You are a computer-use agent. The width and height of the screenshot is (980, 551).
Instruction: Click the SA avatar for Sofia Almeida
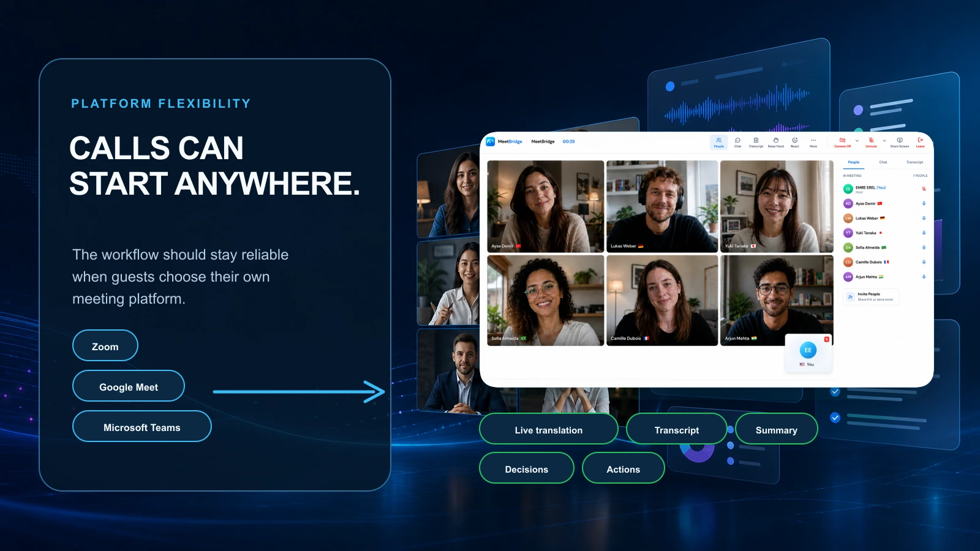(848, 247)
